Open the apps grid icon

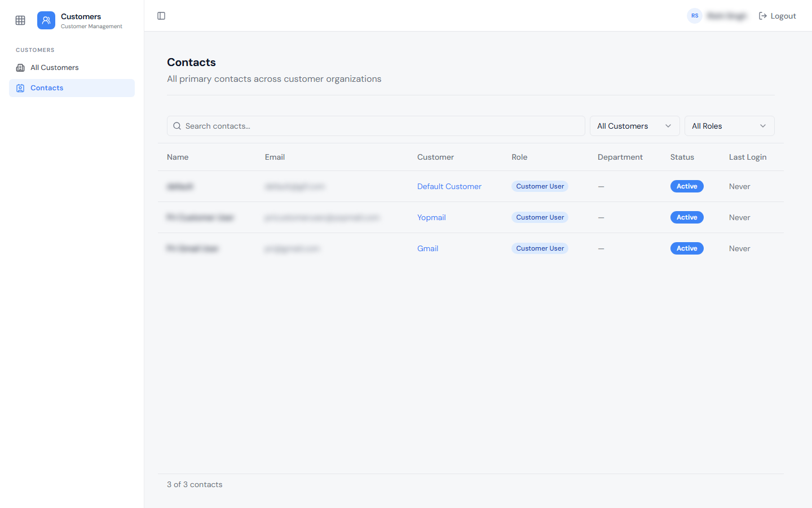click(20, 20)
